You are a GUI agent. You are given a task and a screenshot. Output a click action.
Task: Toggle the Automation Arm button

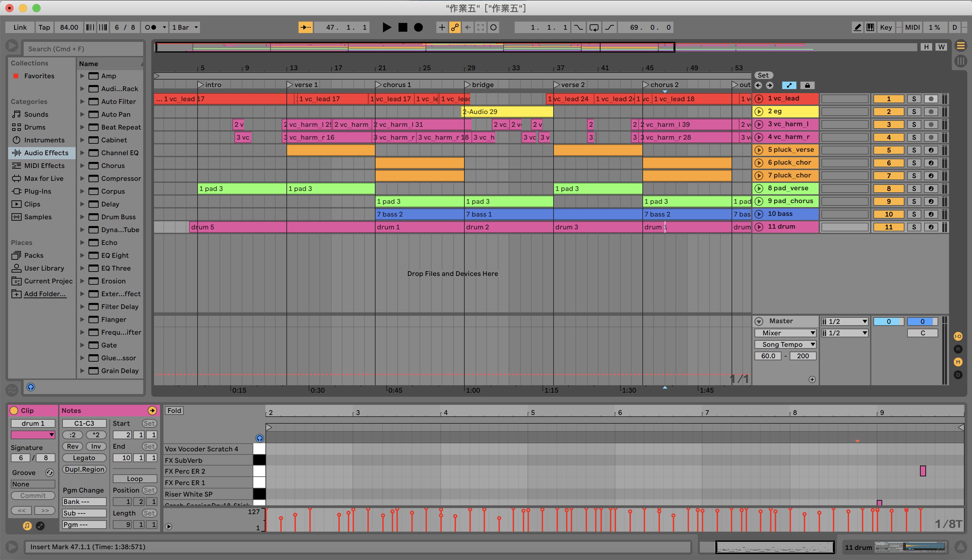[x=455, y=27]
